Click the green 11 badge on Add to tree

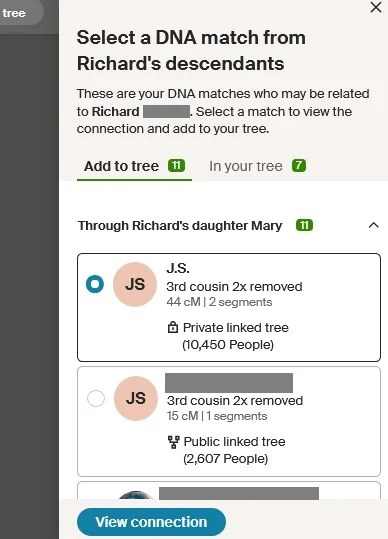(176, 166)
